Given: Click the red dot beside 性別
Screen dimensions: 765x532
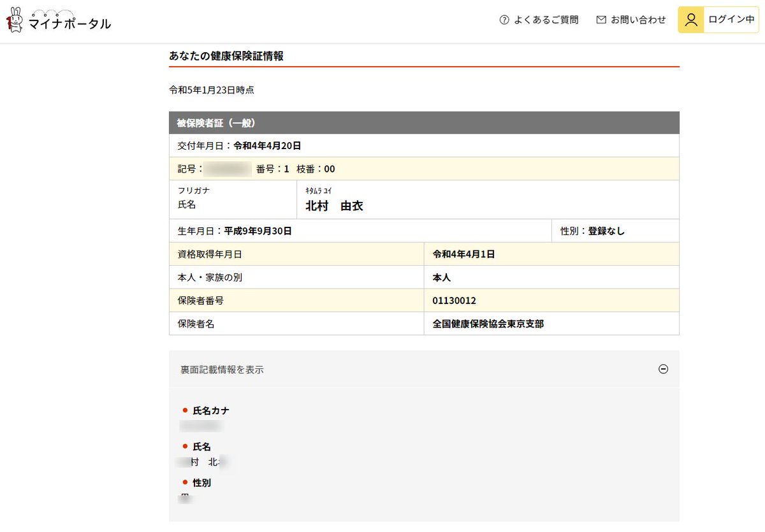Looking at the screenshot, I should [186, 483].
